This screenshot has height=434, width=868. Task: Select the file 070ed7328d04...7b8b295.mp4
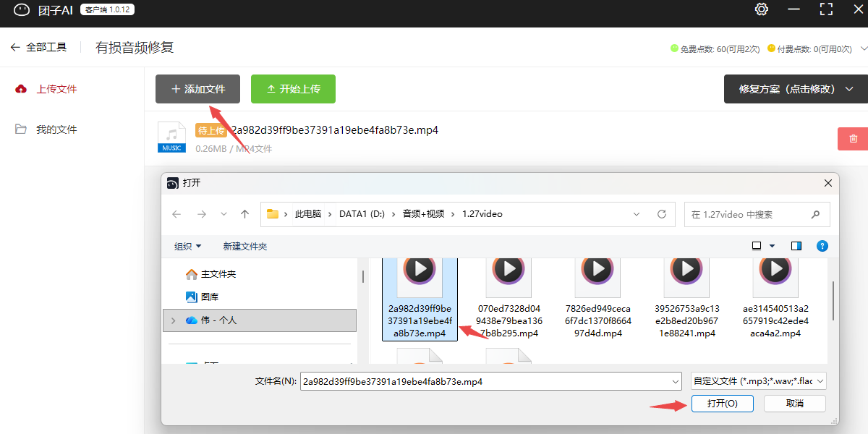click(509, 298)
